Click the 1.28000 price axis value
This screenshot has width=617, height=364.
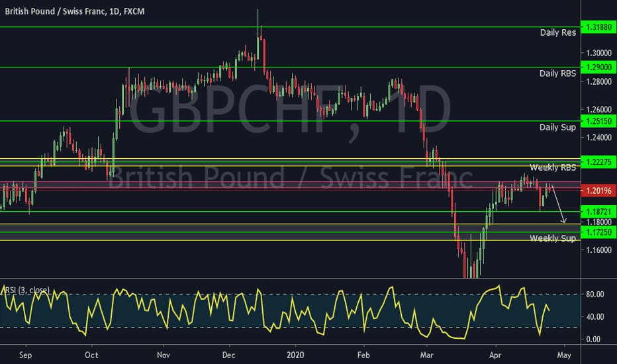pyautogui.click(x=598, y=82)
